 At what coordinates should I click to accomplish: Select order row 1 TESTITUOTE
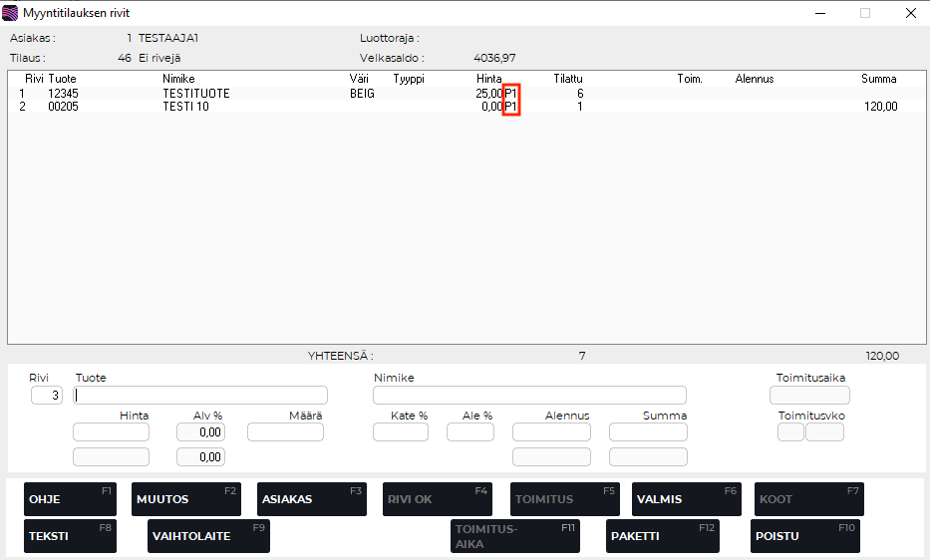click(x=196, y=94)
